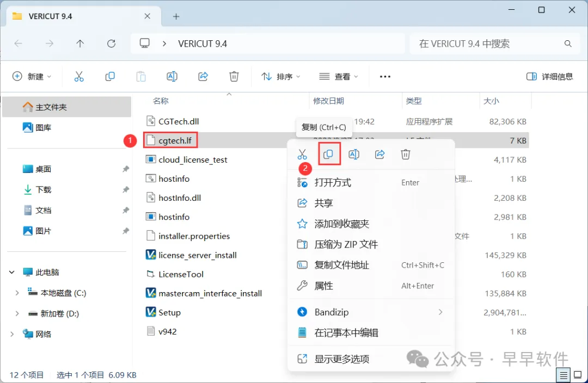This screenshot has width=588, height=383.
Task: Refresh the folder view
Action: [x=112, y=44]
